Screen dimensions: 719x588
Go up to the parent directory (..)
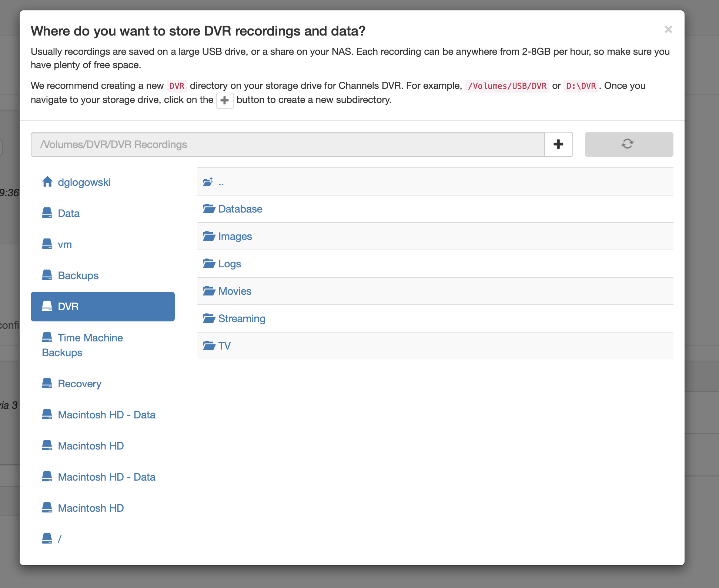(221, 182)
